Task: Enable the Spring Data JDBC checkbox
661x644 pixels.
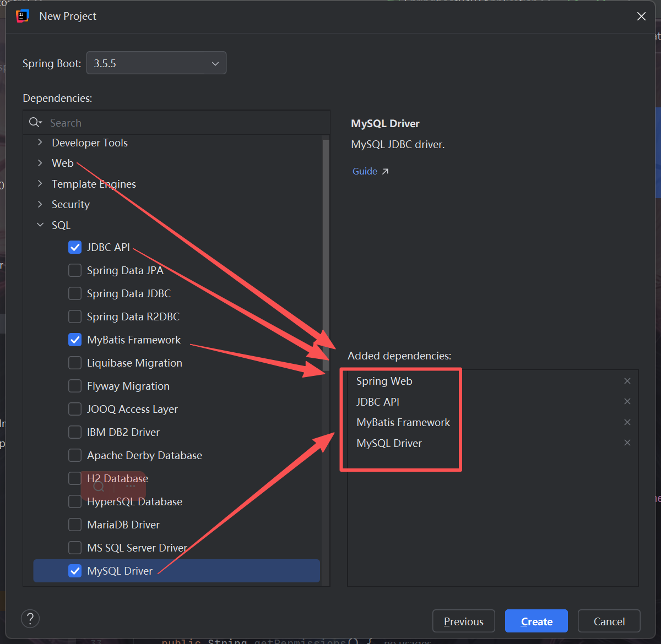Action: [x=75, y=293]
